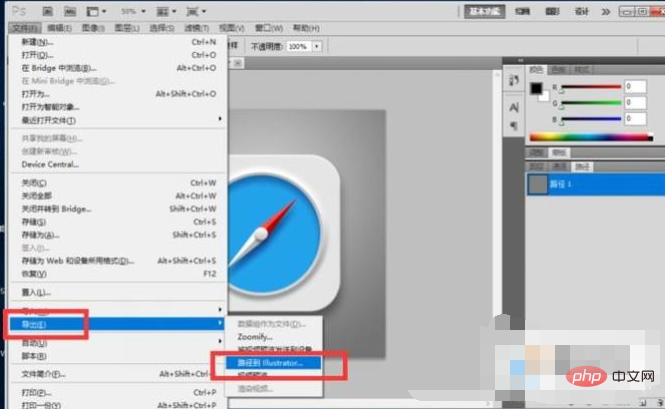Choose Open As (打开为) menu item
665x409 pixels.
point(118,94)
